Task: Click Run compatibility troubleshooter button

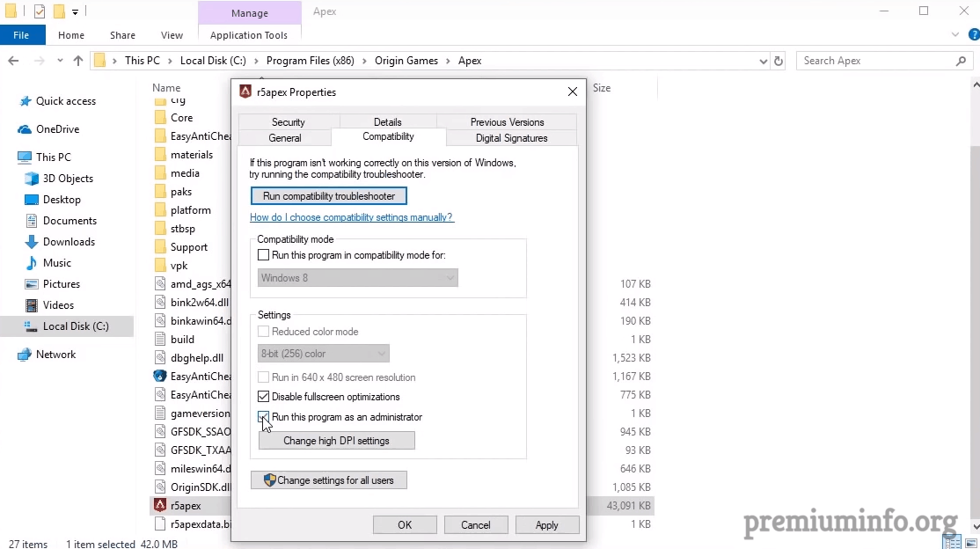Action: [329, 196]
